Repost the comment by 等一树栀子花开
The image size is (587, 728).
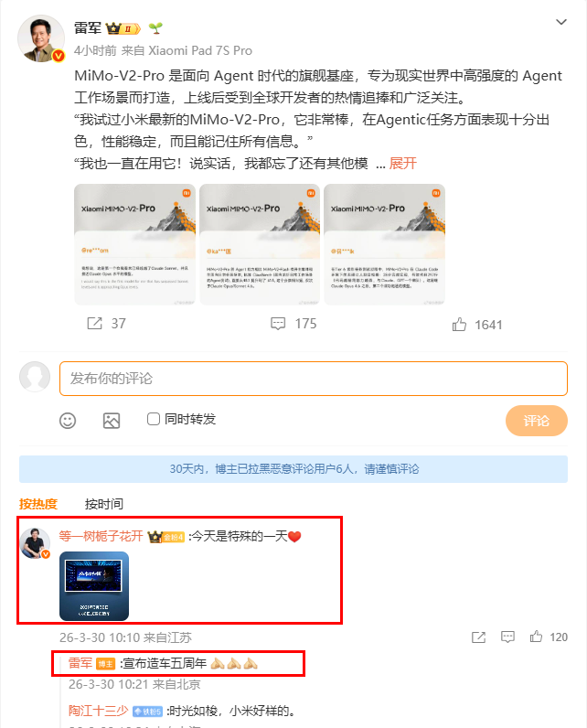tap(478, 637)
